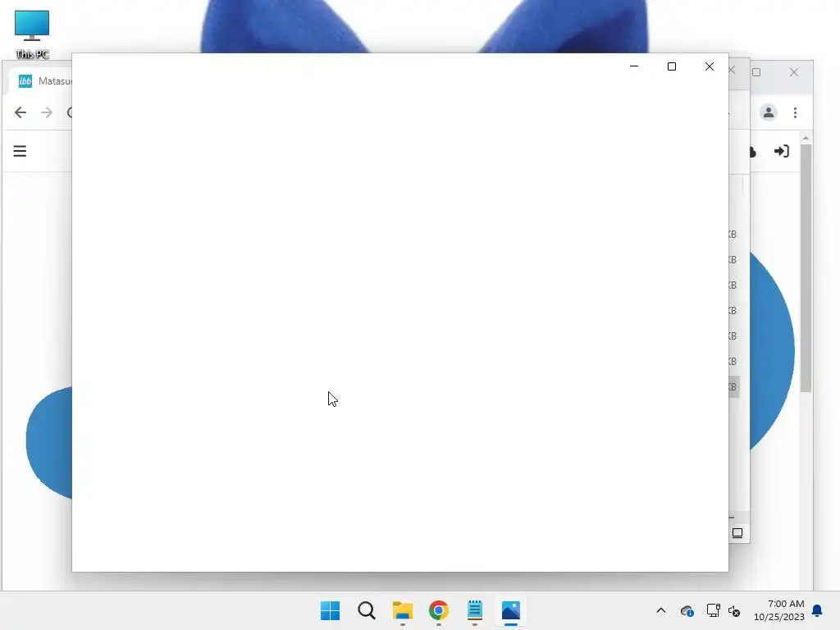This screenshot has height=630, width=840.
Task: Open taskbar Search
Action: (x=367, y=610)
